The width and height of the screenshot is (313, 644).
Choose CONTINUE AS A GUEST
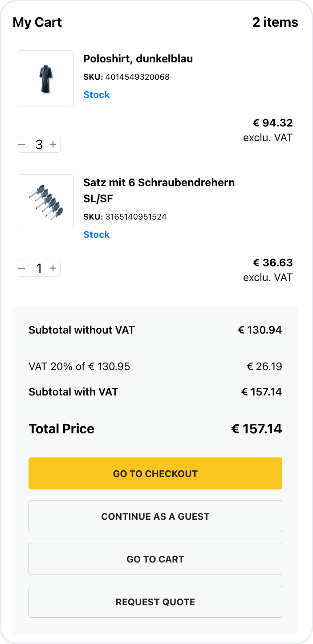point(155,516)
